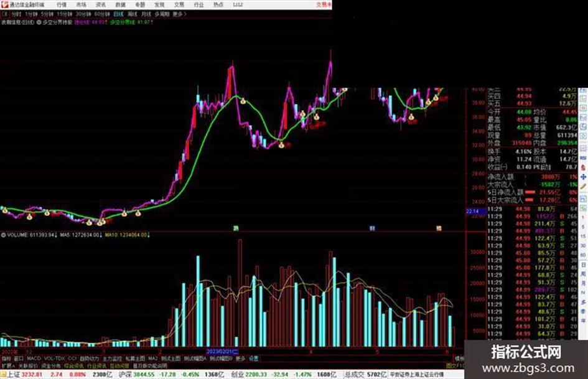Viewport: 588px width, 379px height.
Task: Open the 行业 menu
Action: [198, 4]
